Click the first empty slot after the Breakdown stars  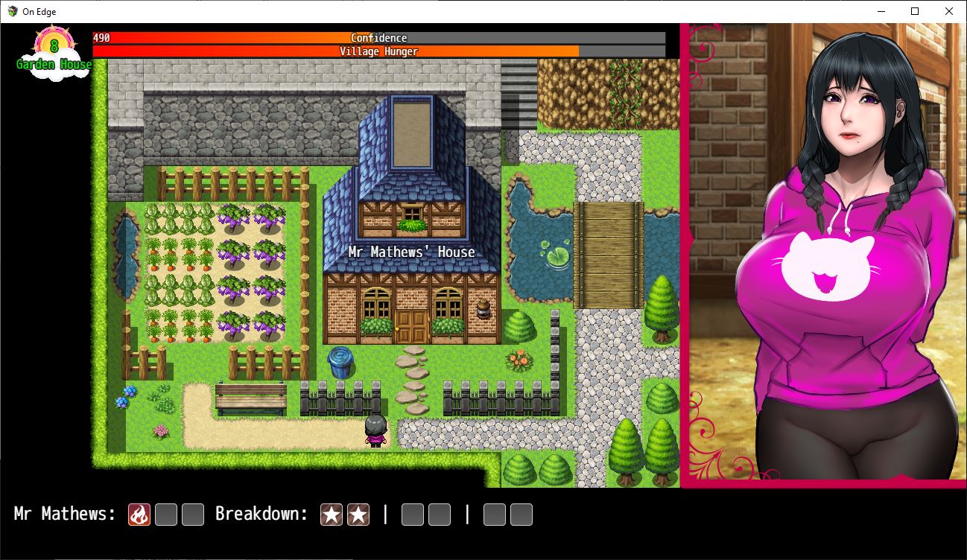[412, 514]
